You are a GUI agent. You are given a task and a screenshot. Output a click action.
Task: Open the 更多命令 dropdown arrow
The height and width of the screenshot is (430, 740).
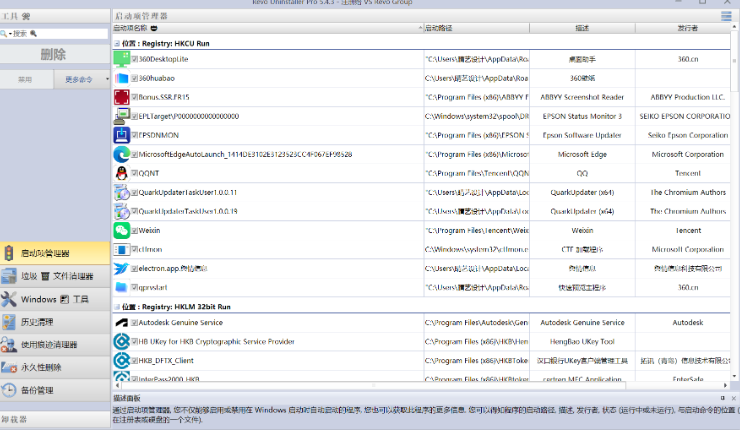pos(107,79)
